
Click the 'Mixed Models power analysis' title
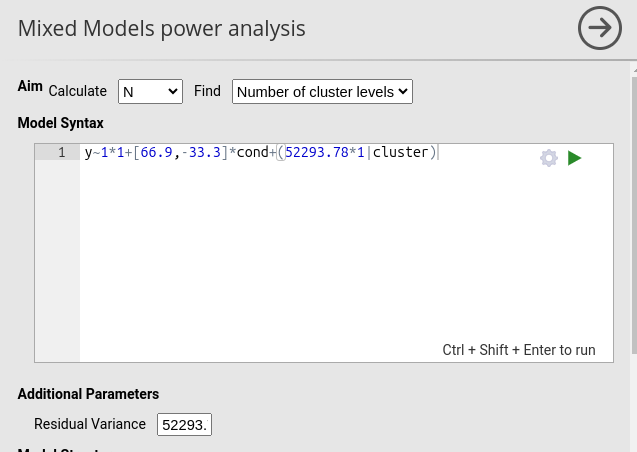[x=161, y=29]
